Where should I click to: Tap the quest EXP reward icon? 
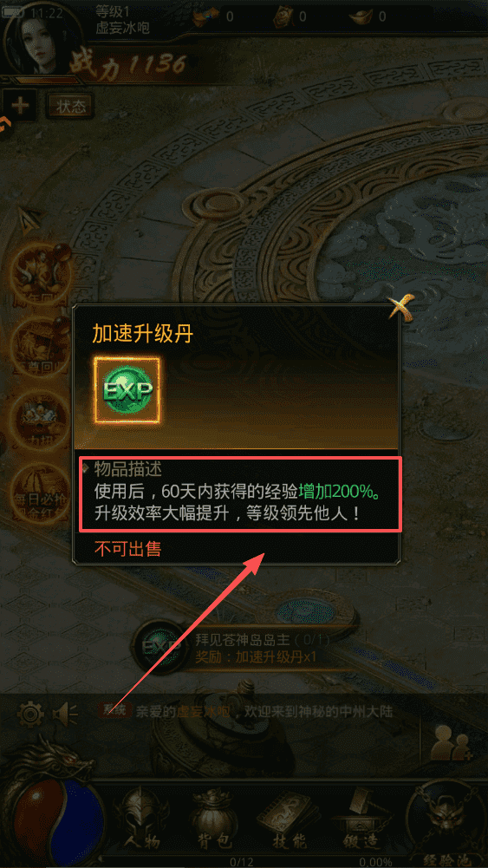pos(161,647)
